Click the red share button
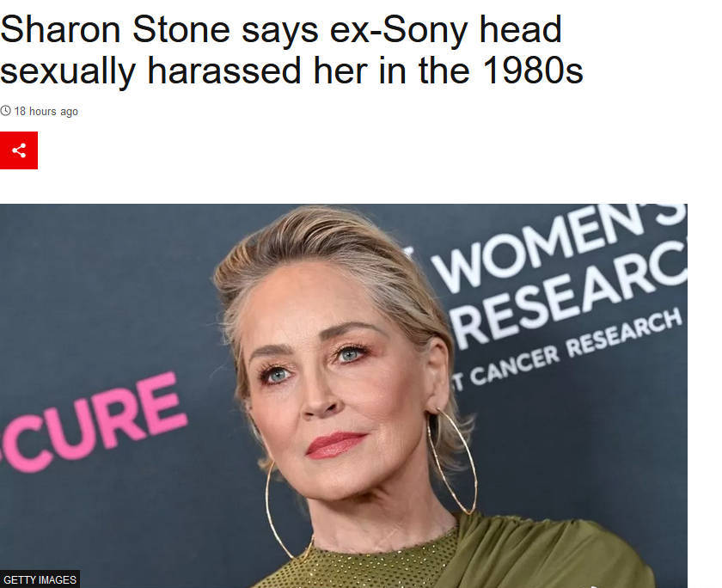 tap(19, 150)
